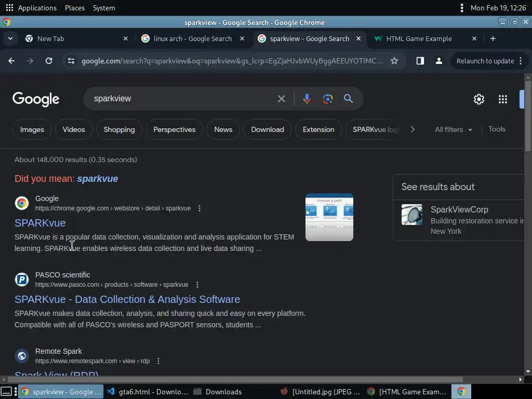Open the Google apps grid

[502, 99]
